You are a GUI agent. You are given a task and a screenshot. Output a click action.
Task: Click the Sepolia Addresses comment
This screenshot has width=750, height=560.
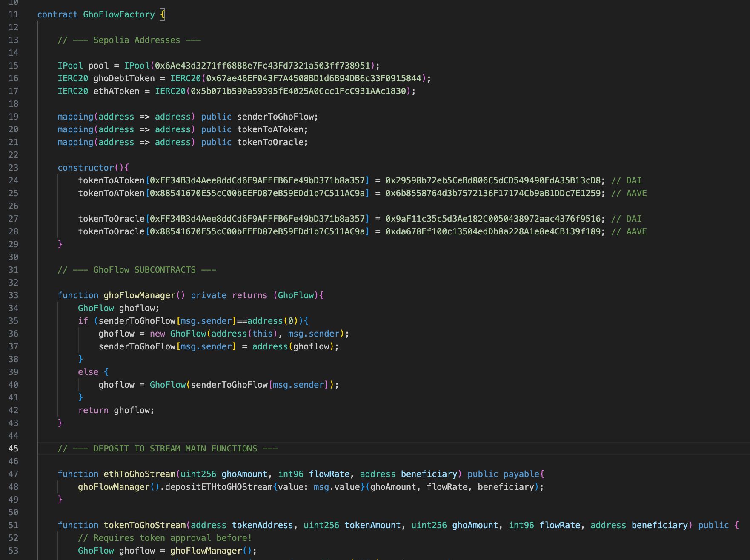[x=129, y=40]
